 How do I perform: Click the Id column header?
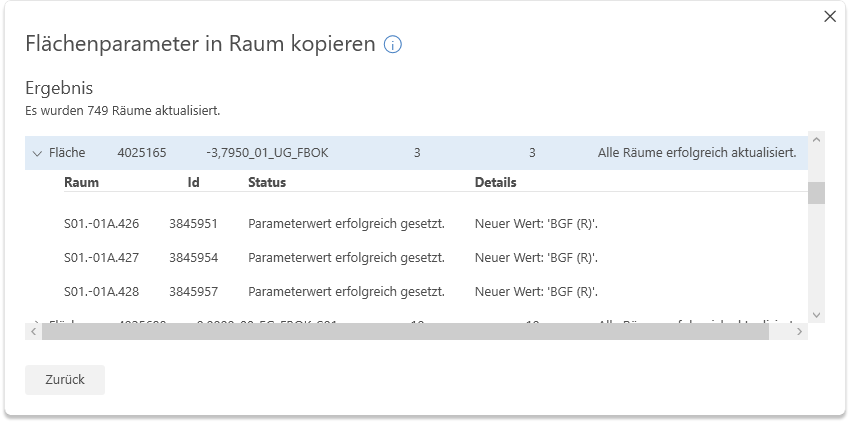coord(194,183)
